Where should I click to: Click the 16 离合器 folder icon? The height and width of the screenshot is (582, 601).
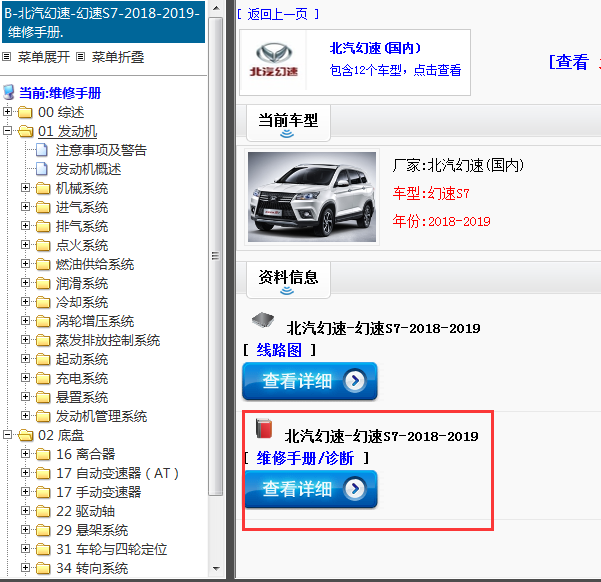point(43,454)
